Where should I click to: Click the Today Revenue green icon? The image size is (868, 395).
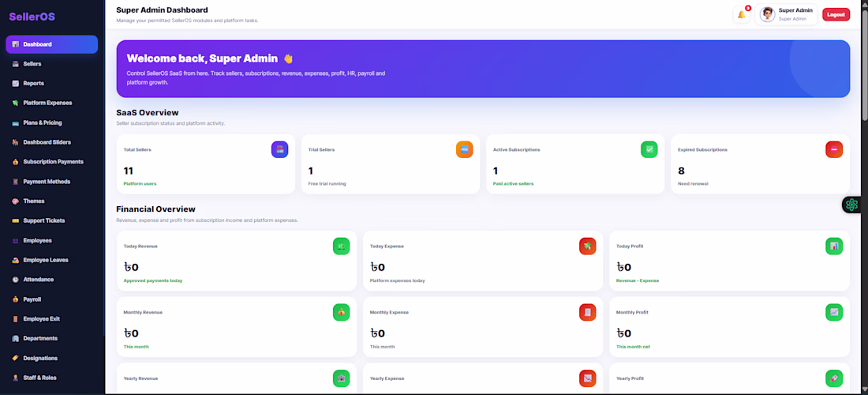point(342,246)
